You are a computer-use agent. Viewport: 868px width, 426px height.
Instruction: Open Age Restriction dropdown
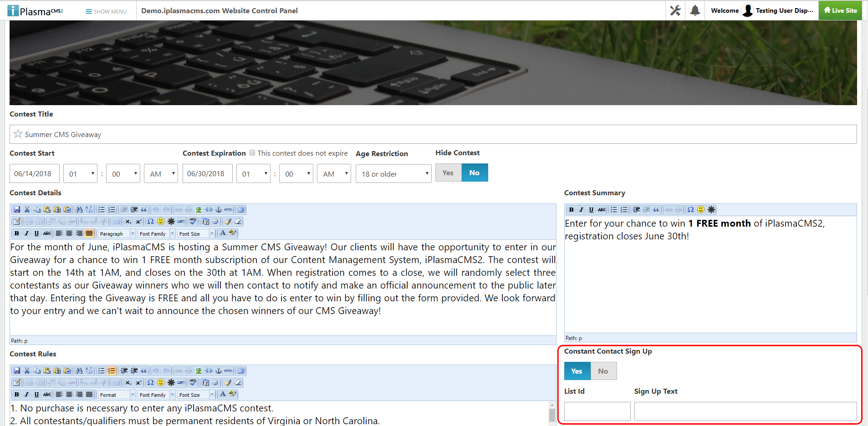(393, 174)
